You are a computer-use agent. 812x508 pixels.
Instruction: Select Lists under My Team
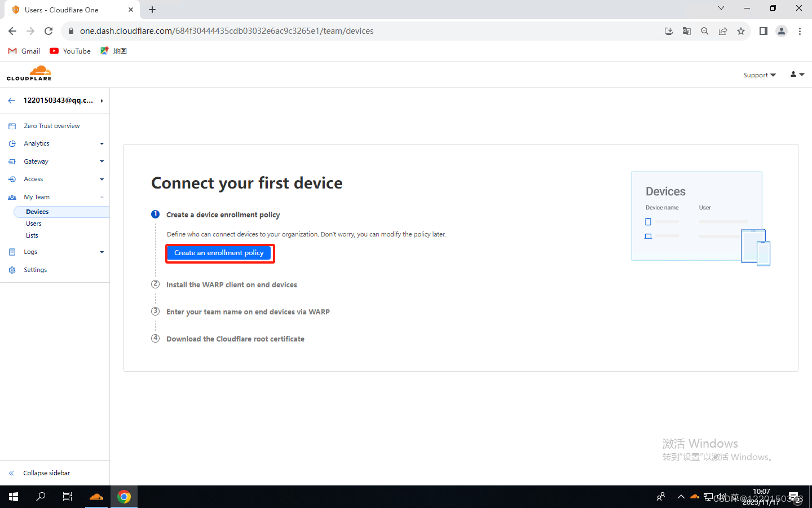coord(32,235)
